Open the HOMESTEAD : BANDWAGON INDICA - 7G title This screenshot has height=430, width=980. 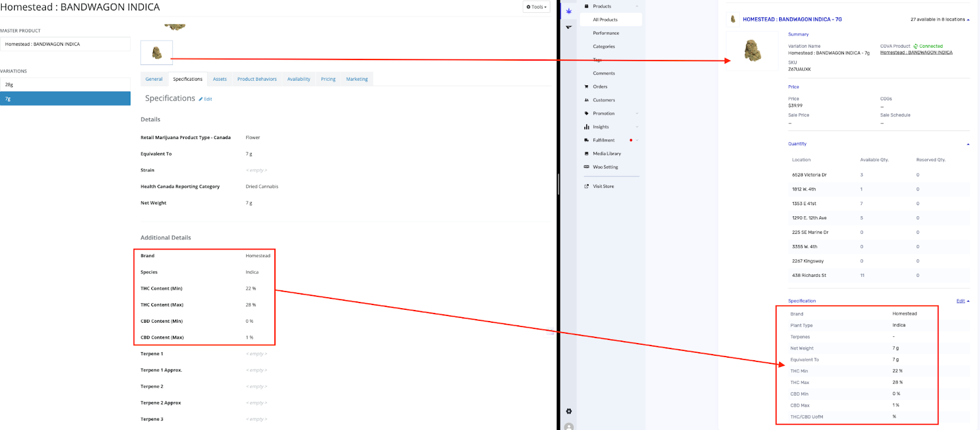tap(792, 19)
